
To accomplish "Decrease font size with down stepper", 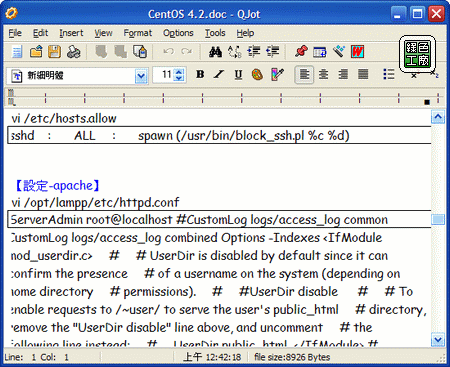I will coord(179,78).
